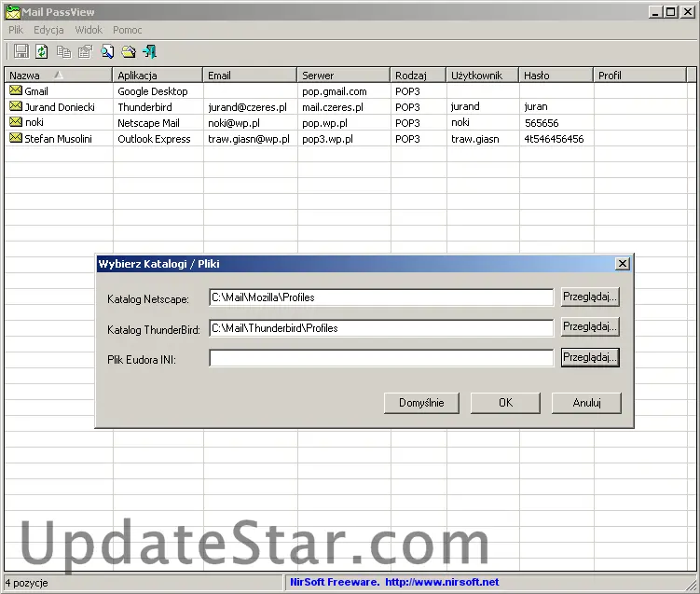Confirm the dialog with OK
700x594 pixels.
[x=505, y=403]
